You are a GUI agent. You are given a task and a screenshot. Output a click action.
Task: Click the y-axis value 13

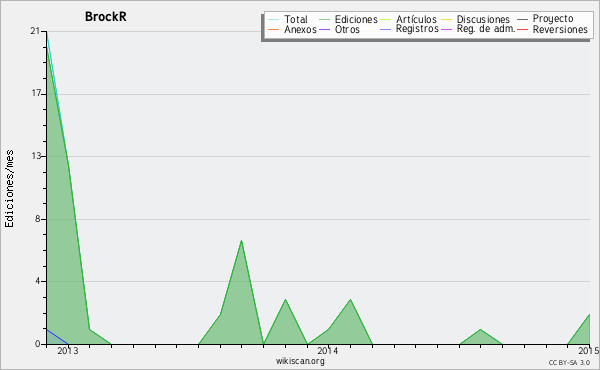(36, 156)
